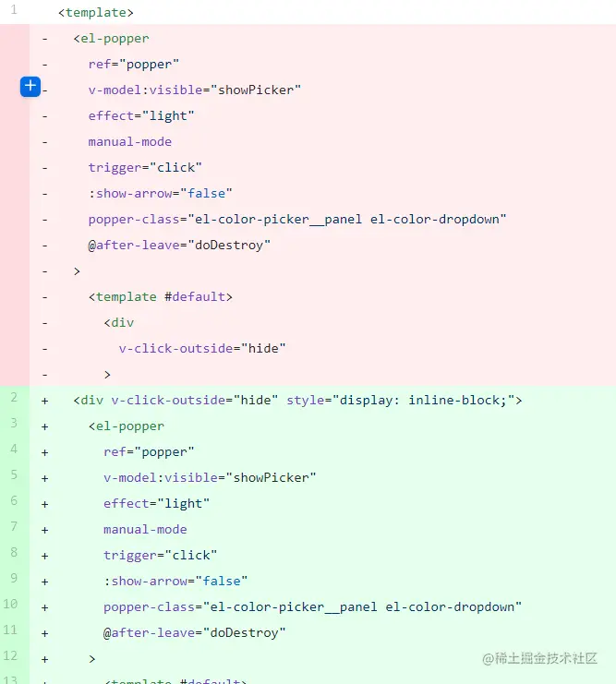Click the removed manual-mode attribute
Viewport: 616px width, 684px height.
click(x=130, y=142)
